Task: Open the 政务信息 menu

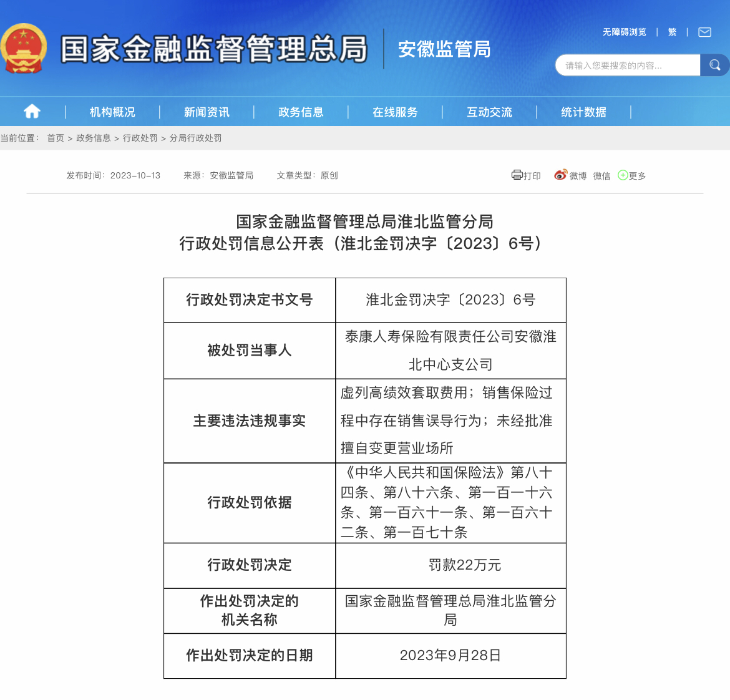Action: coord(301,112)
